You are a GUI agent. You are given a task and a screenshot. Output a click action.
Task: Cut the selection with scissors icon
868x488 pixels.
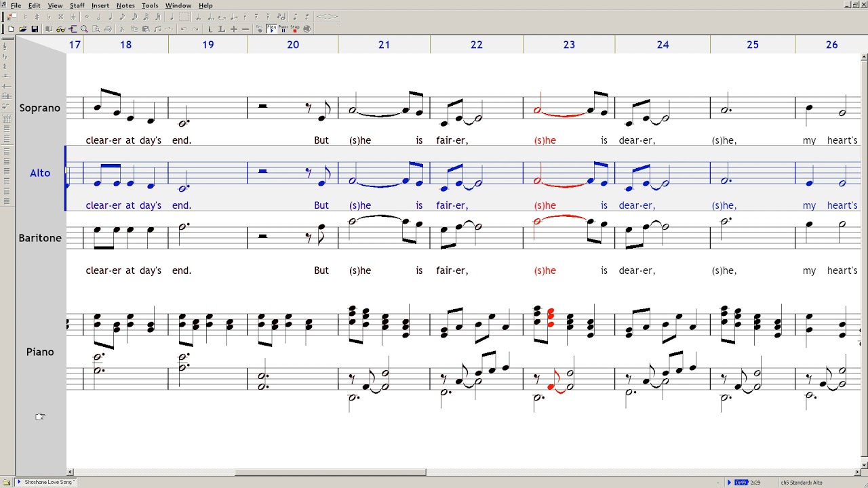122,29
